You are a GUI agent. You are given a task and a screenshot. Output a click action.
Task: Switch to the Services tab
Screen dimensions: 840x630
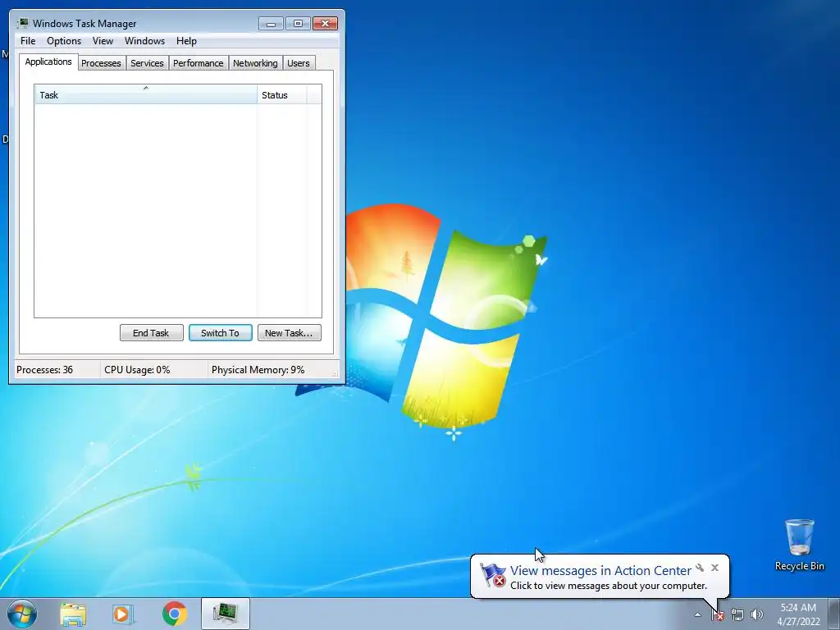point(147,63)
